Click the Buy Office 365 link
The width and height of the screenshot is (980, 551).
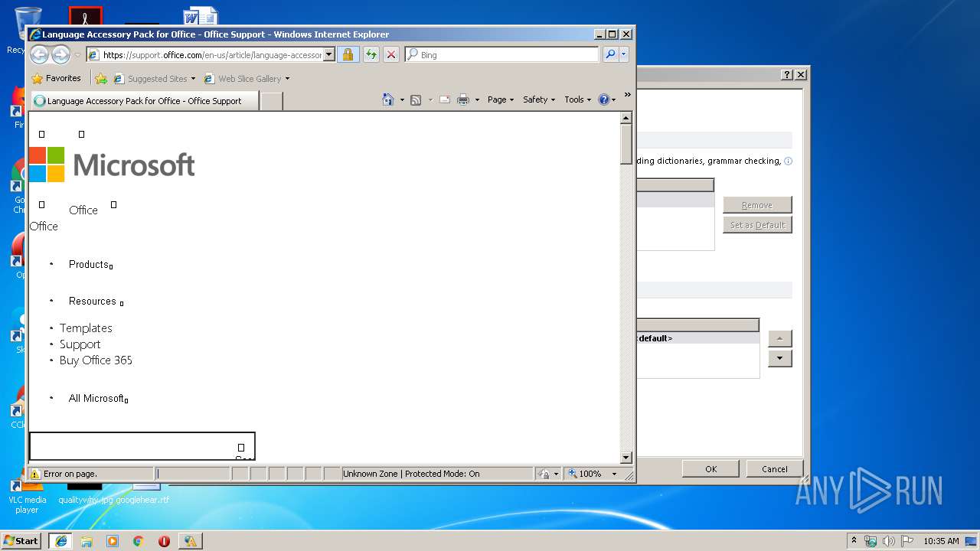click(96, 360)
